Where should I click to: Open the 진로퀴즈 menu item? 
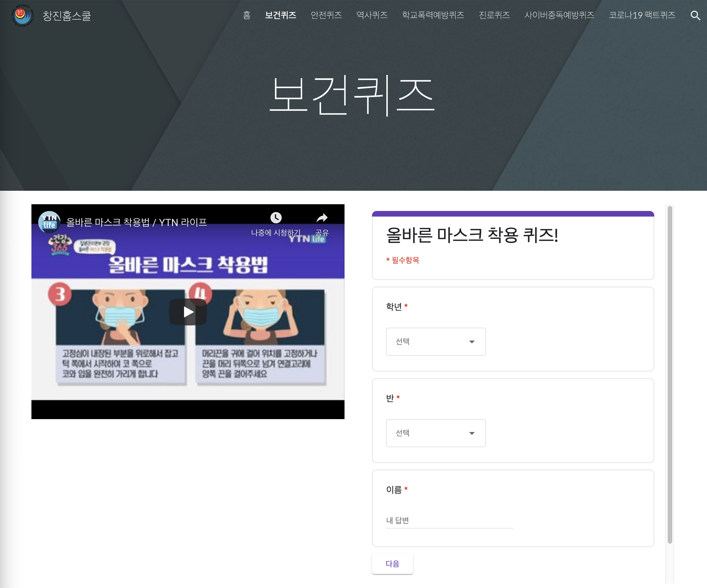pyautogui.click(x=494, y=15)
